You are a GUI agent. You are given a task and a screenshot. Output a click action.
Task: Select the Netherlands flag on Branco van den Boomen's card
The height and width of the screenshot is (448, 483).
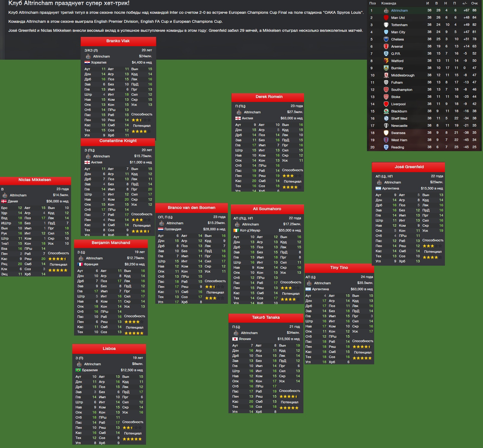(161, 229)
